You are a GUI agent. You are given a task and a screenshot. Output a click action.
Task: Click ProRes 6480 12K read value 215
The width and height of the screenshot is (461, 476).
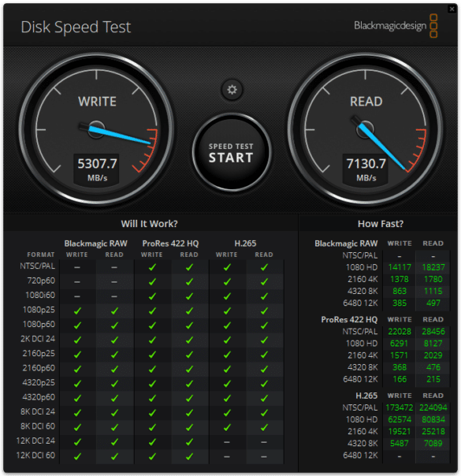tap(433, 379)
